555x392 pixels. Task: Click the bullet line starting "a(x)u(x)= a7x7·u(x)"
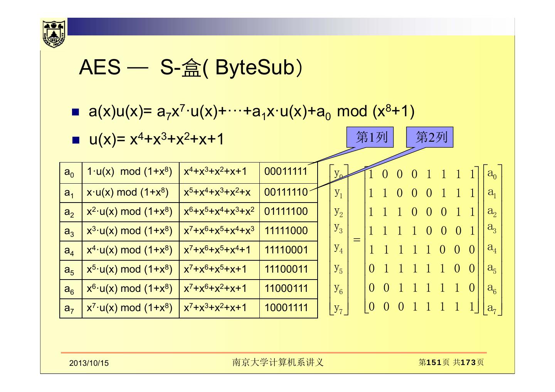click(x=252, y=112)
